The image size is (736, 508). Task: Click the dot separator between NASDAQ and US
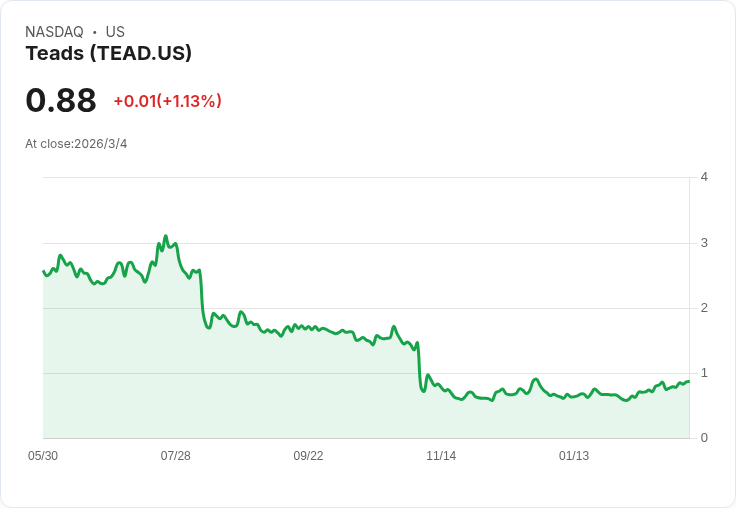point(94,32)
